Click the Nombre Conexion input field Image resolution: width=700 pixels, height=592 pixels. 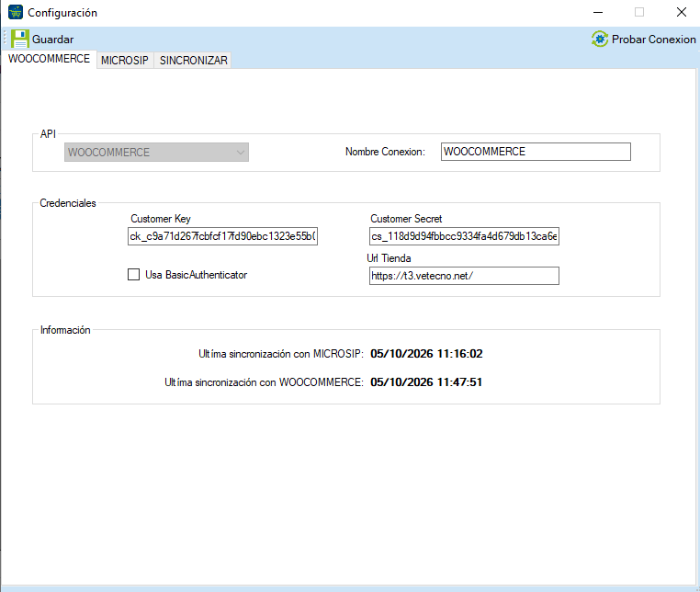click(x=536, y=152)
